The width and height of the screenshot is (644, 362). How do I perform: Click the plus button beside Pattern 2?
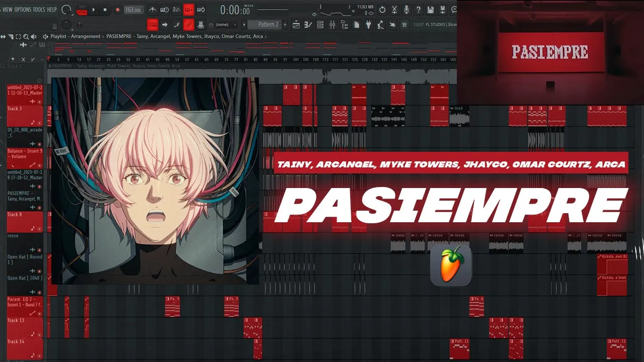coord(285,24)
